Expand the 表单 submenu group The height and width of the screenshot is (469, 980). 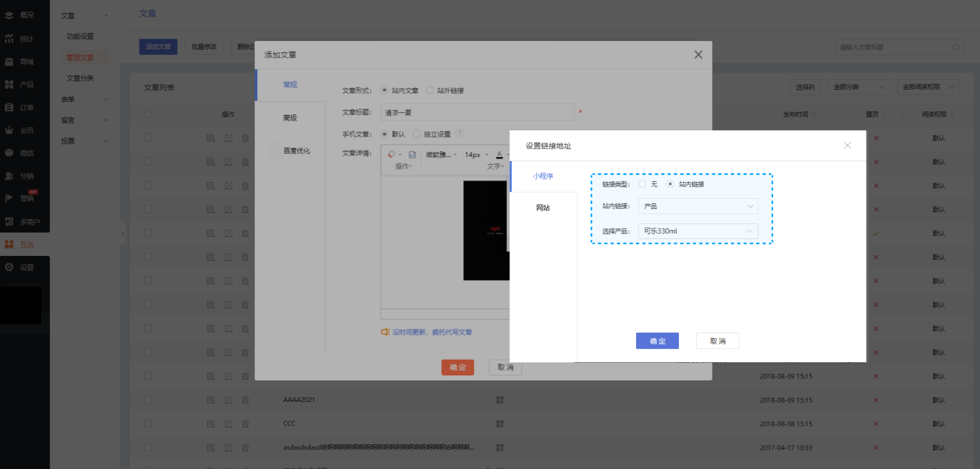pos(84,100)
